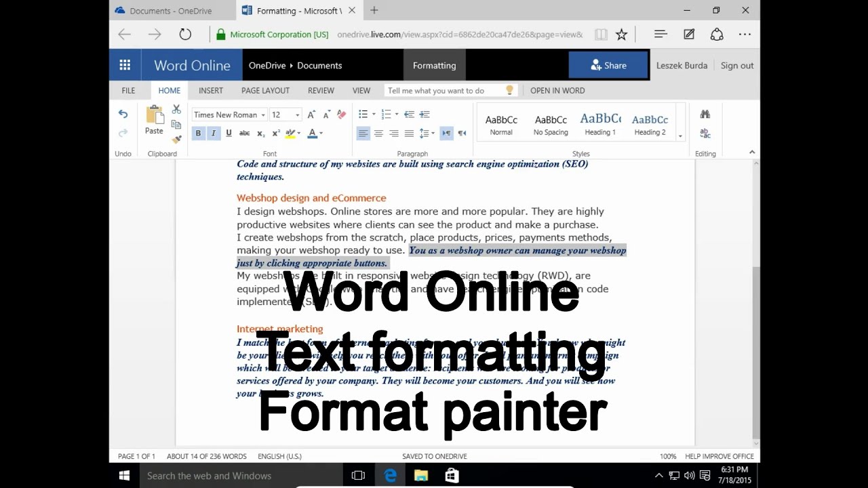Open the Documents breadcrumb link
868x488 pixels.
(319, 65)
